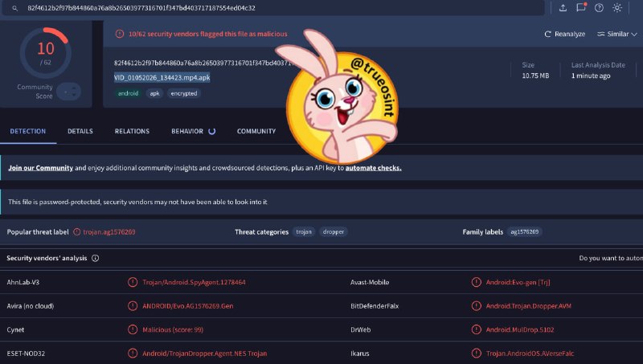Screen dimensions: 643x364
Task: Click the DrWeb vendor name
Action: click(360, 329)
